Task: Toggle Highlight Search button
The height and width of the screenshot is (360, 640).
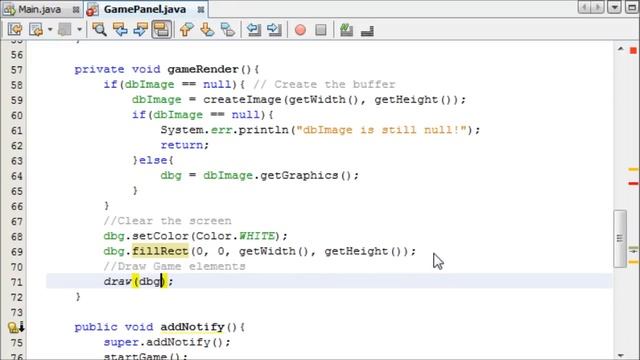Action: 162,29
